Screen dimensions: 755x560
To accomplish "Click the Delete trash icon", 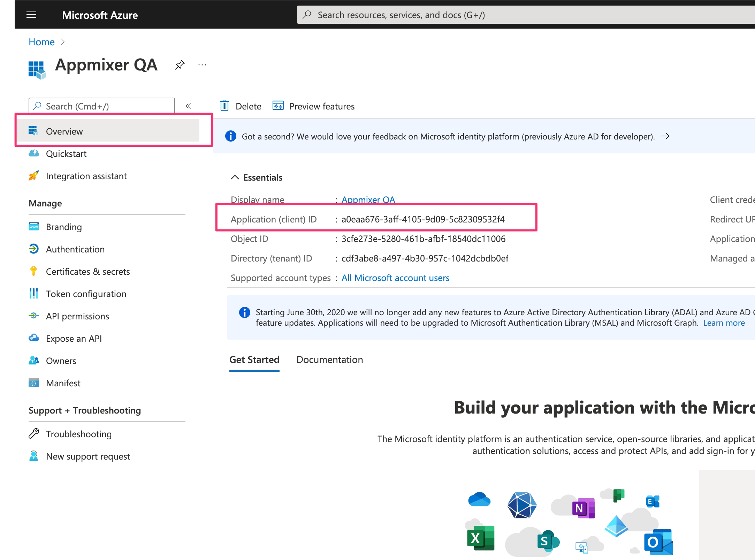I will pyautogui.click(x=224, y=106).
